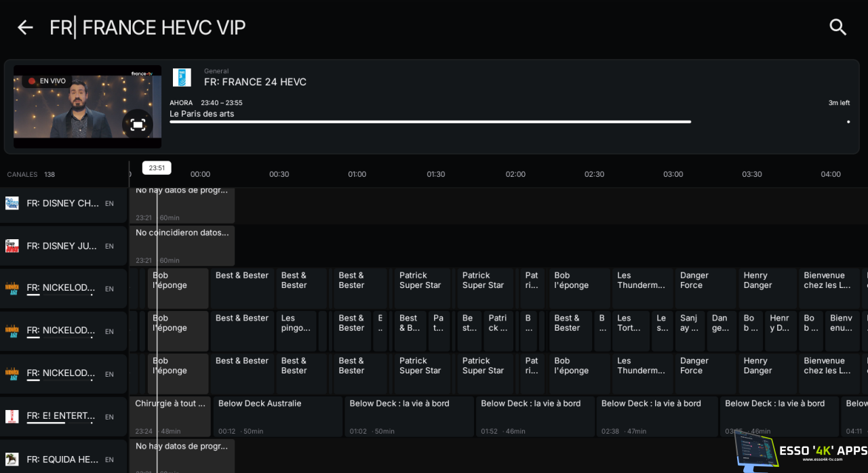
Task: Click the 03:00 label on the timeline
Action: tap(673, 174)
